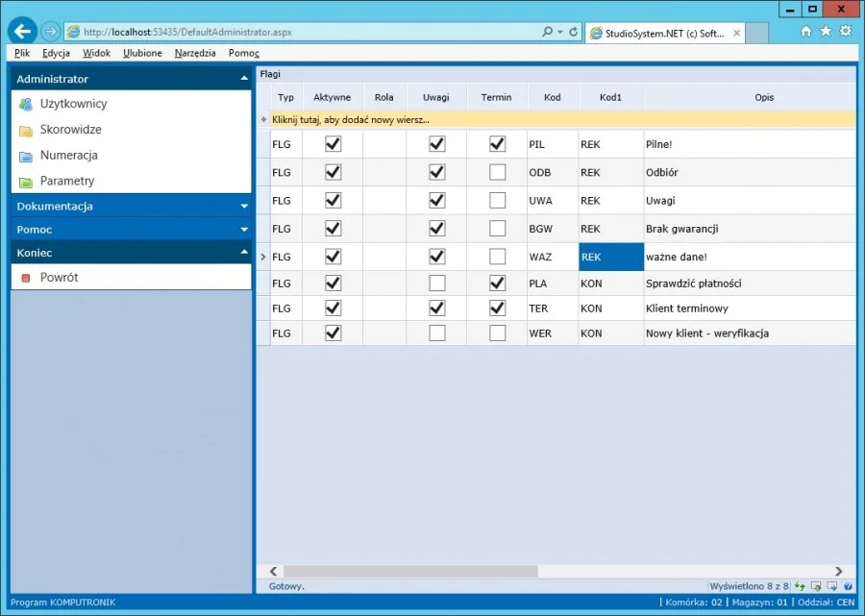The height and width of the screenshot is (616, 865).
Task: Click the green refresh arrows in status bar
Action: (x=800, y=586)
